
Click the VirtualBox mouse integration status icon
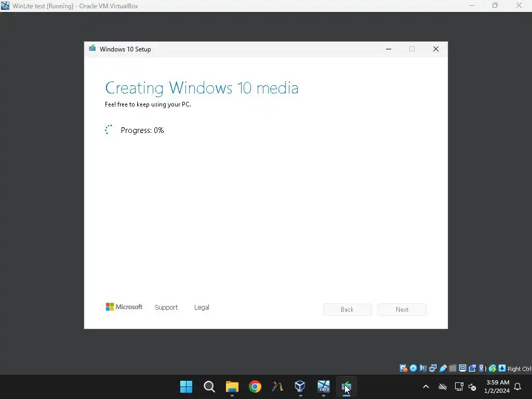(493, 368)
